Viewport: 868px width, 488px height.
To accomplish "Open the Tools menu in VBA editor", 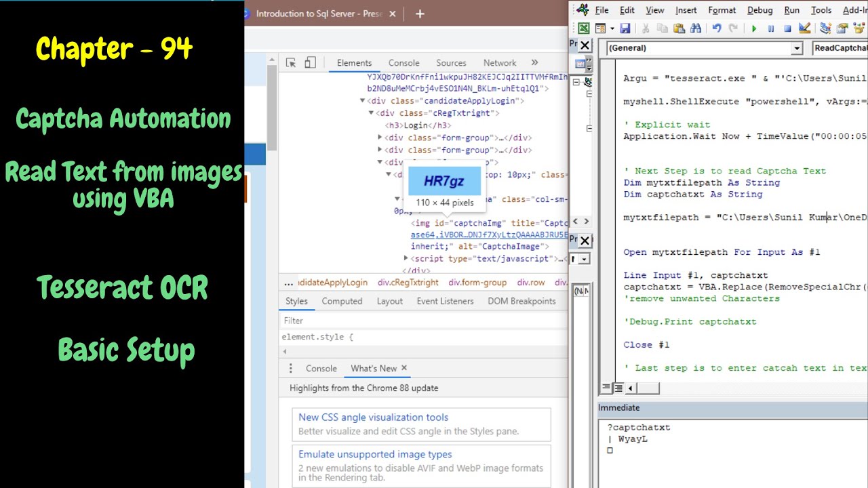I will (x=821, y=10).
